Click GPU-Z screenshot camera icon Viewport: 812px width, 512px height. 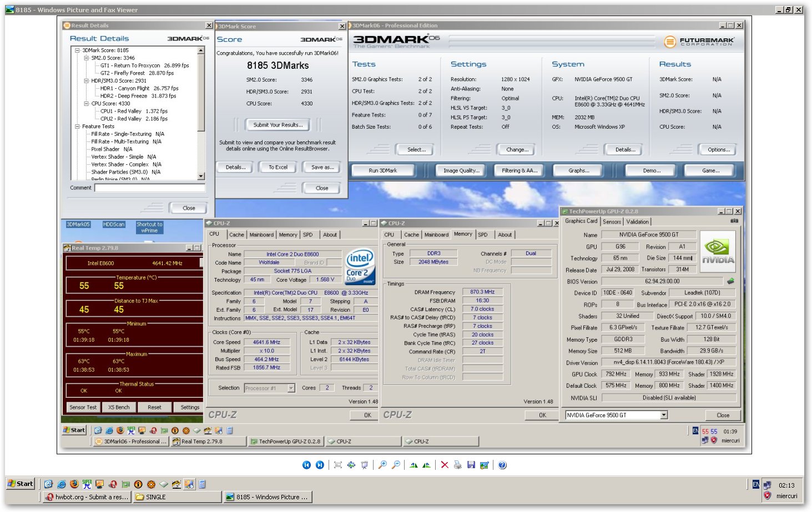click(734, 221)
